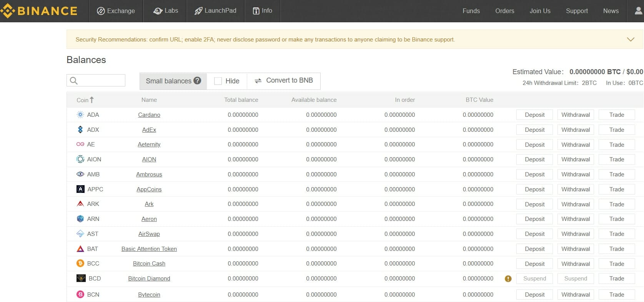The width and height of the screenshot is (644, 302).
Task: Click Trade for AE
Action: (617, 144)
